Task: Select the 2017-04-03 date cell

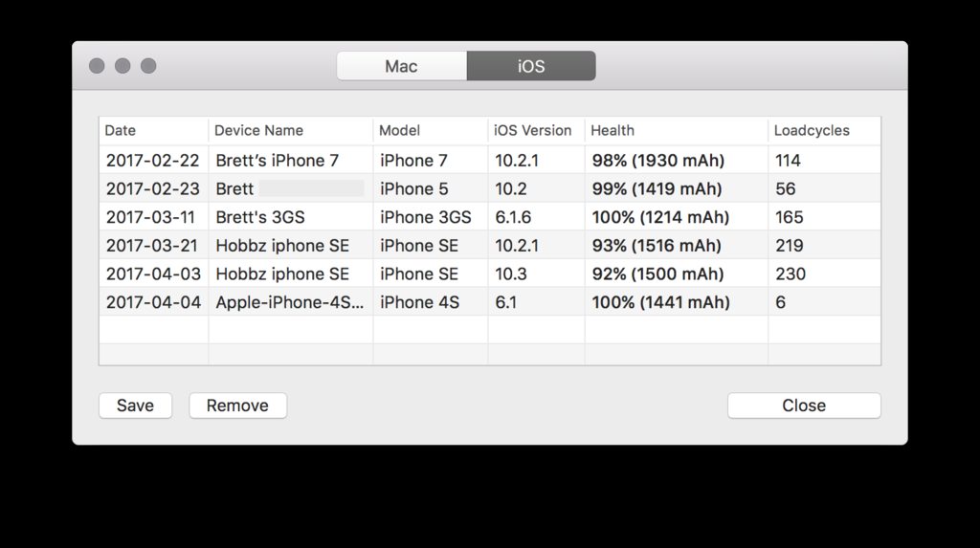Action: click(153, 274)
